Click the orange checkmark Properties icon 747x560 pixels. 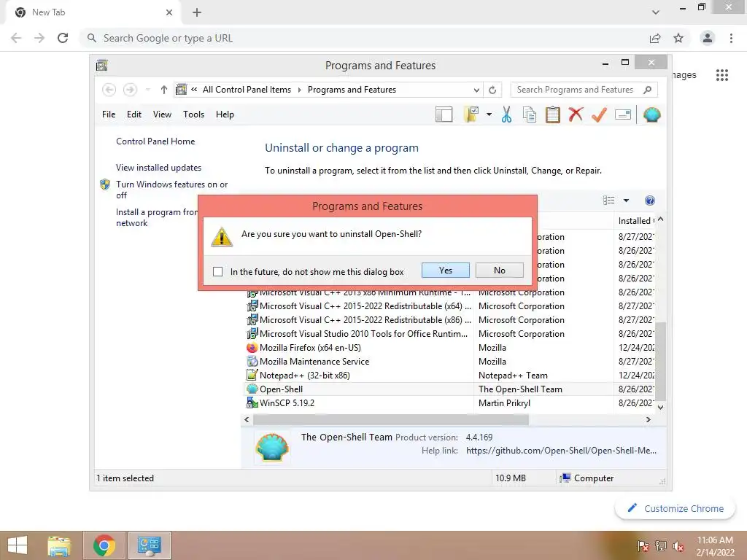[x=599, y=114]
